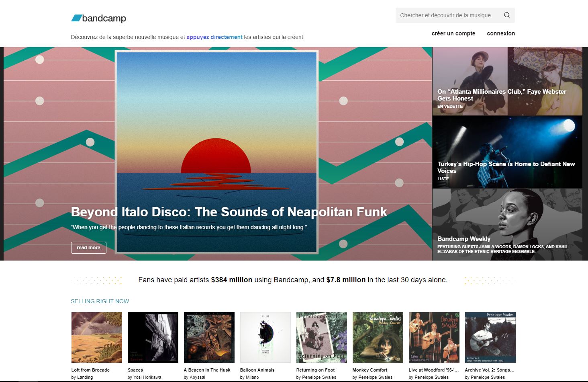Image resolution: width=588 pixels, height=382 pixels.
Task: Click the by Landing artist text
Action: pyautogui.click(x=82, y=377)
